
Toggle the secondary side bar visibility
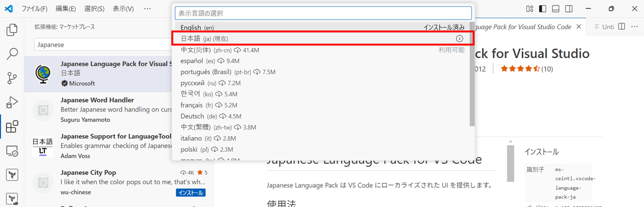pyautogui.click(x=569, y=9)
